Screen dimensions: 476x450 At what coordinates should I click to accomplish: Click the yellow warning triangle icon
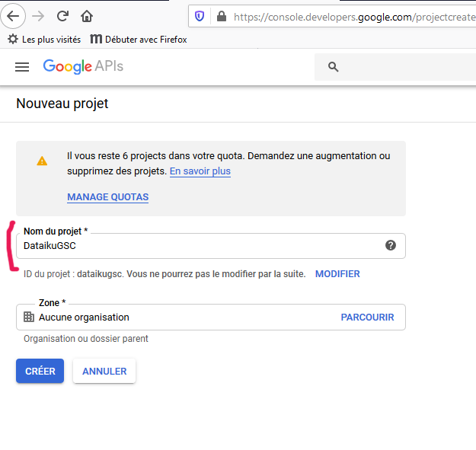(42, 161)
